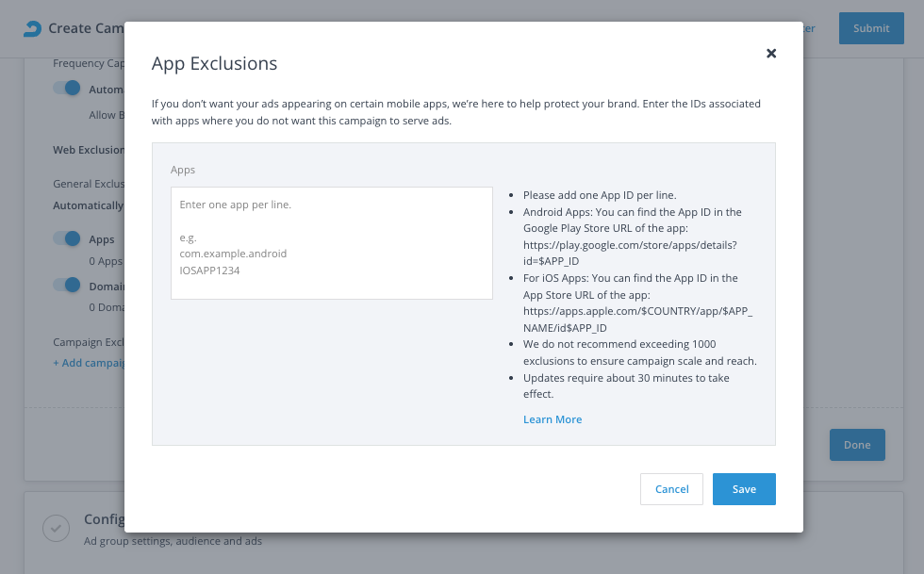The image size is (924, 574).
Task: Click the Create Campaign page title
Action: [86, 28]
